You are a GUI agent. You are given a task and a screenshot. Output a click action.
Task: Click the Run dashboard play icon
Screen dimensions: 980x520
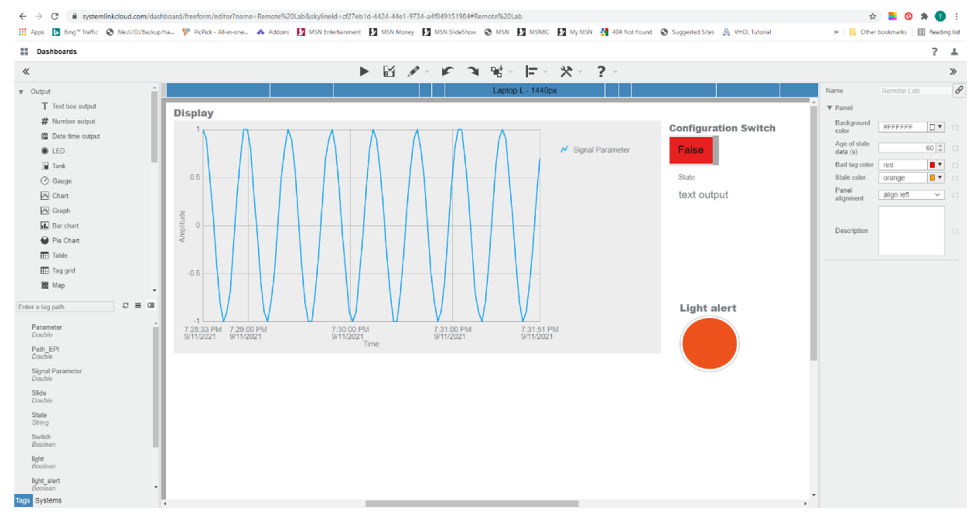point(364,71)
